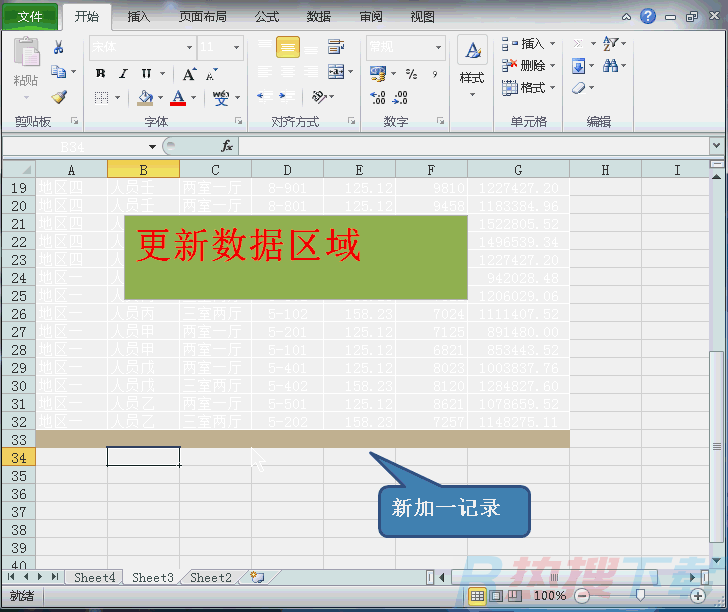728x612 pixels.
Task: Click the phonetic guide wén icon
Action: [221, 98]
